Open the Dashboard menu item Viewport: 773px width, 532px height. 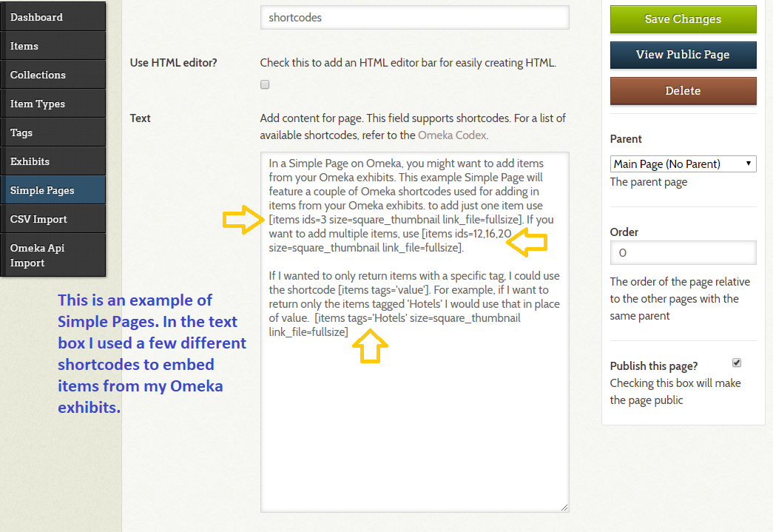click(x=53, y=17)
